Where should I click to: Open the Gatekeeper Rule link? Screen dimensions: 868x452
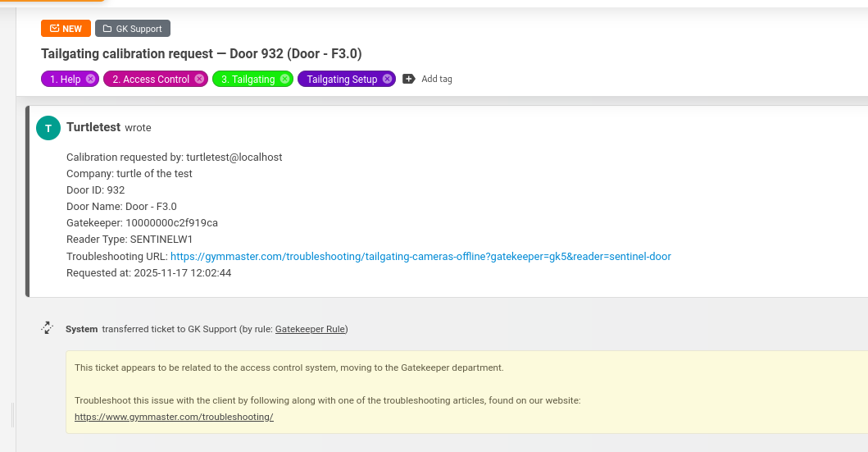click(x=311, y=329)
